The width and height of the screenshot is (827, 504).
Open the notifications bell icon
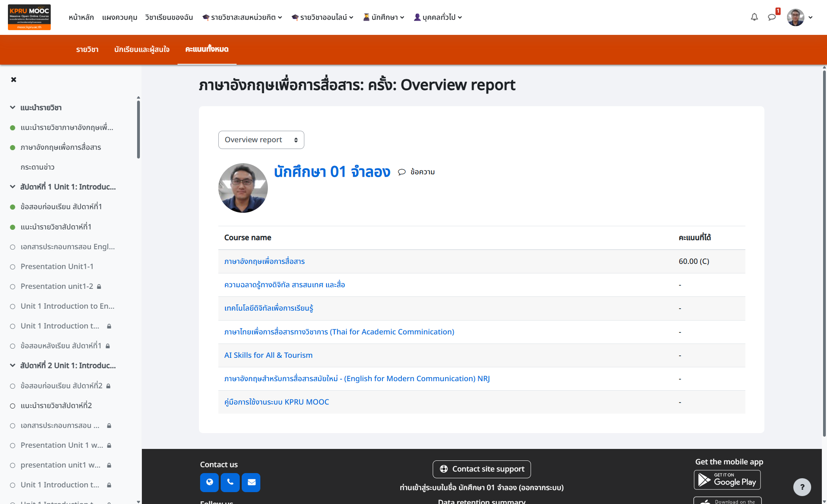754,17
